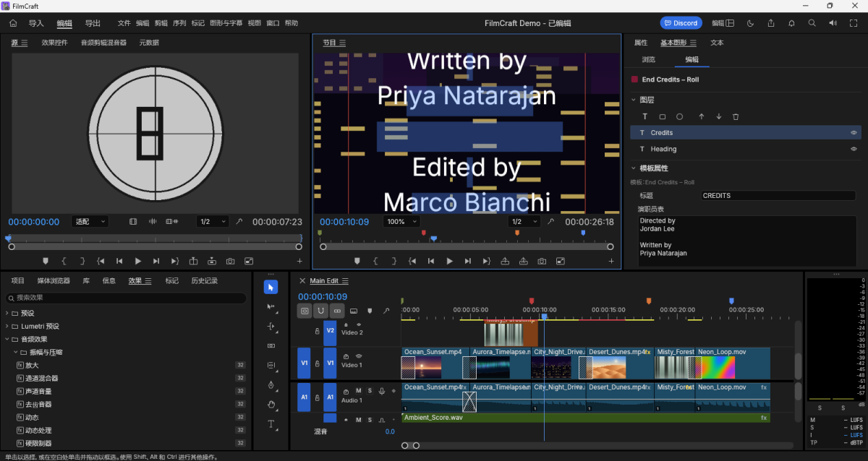This screenshot has height=461, width=868.
Task: Hide the Credits layer eye
Action: pyautogui.click(x=854, y=133)
